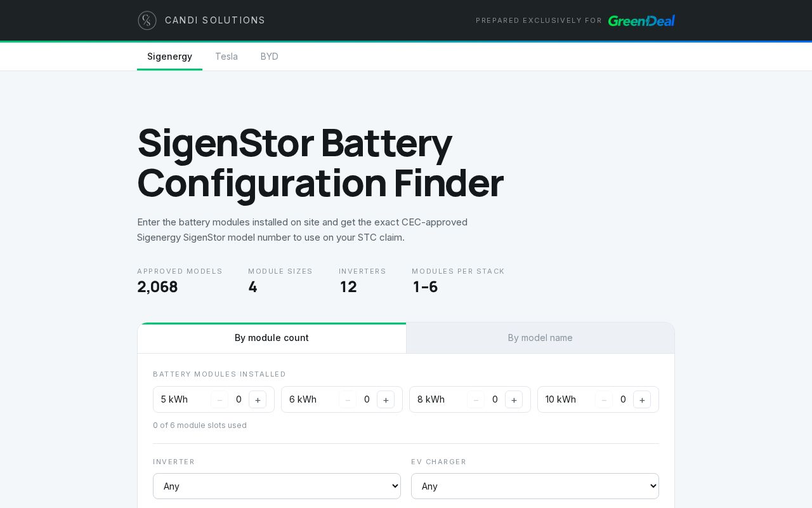Decrease the 5 kWh module count
The height and width of the screenshot is (508, 812).
(x=219, y=399)
